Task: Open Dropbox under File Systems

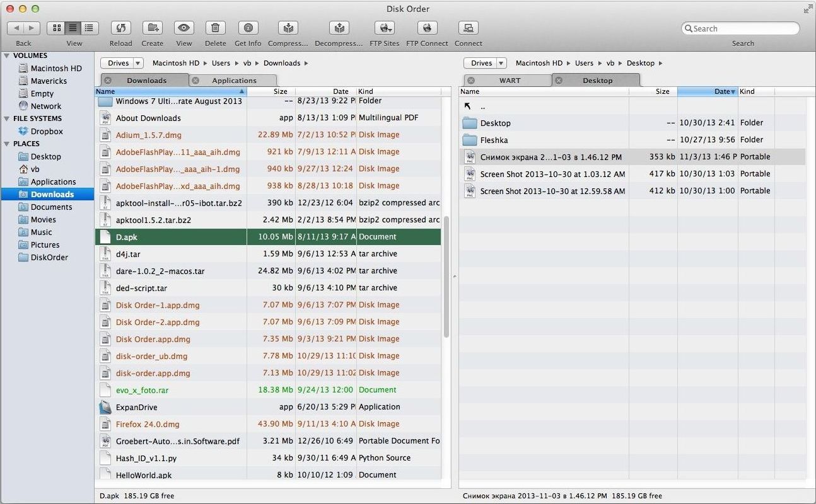Action: tap(47, 131)
